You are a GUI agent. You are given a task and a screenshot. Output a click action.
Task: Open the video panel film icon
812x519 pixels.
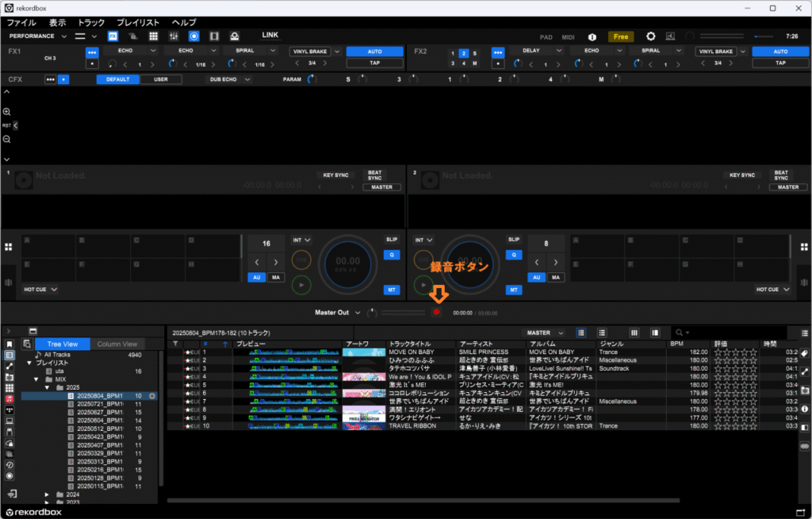(x=214, y=37)
